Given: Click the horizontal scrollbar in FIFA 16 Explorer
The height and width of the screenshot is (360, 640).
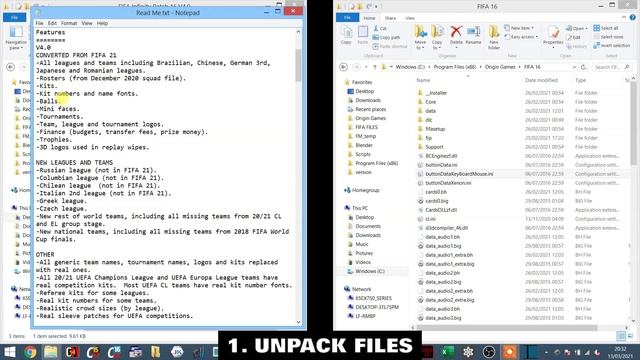Looking at the screenshot, I should click(x=507, y=327).
